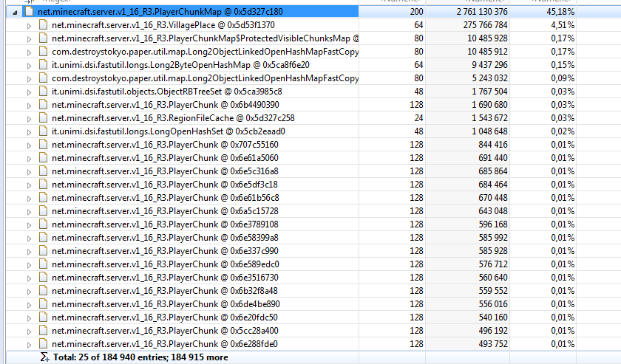The image size is (621, 364).
Task: Expand PlayerChunk @ 0x6e5c316a8 row
Action: click(29, 172)
